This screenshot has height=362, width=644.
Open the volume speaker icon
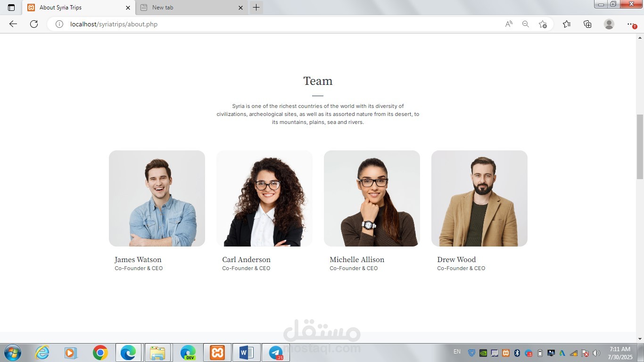(x=596, y=353)
